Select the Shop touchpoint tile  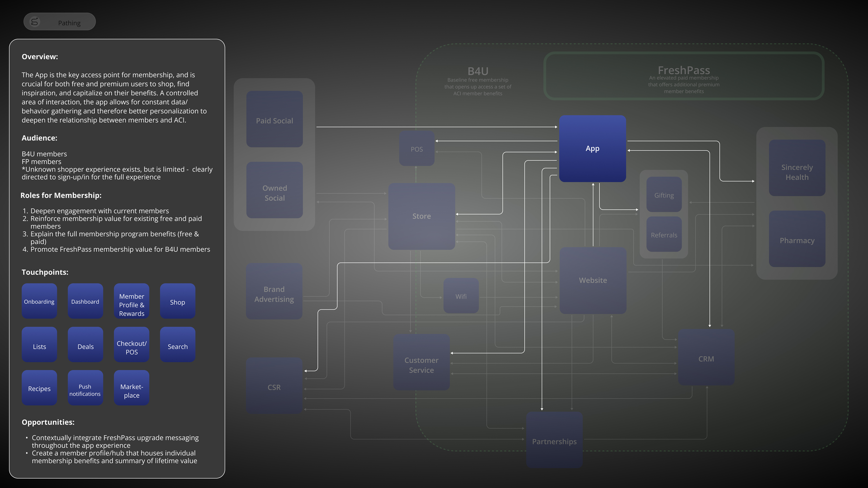pos(177,301)
